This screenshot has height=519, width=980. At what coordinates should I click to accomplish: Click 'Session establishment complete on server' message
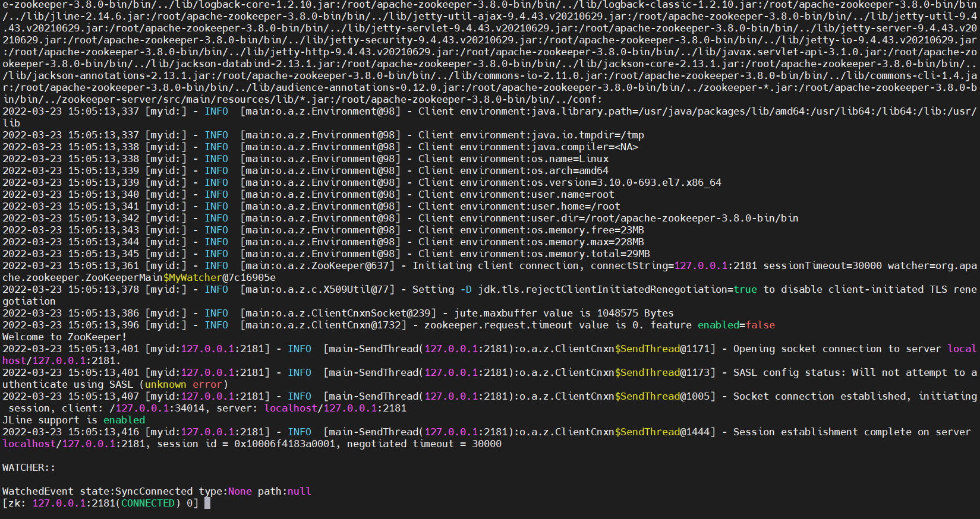pyautogui.click(x=852, y=432)
